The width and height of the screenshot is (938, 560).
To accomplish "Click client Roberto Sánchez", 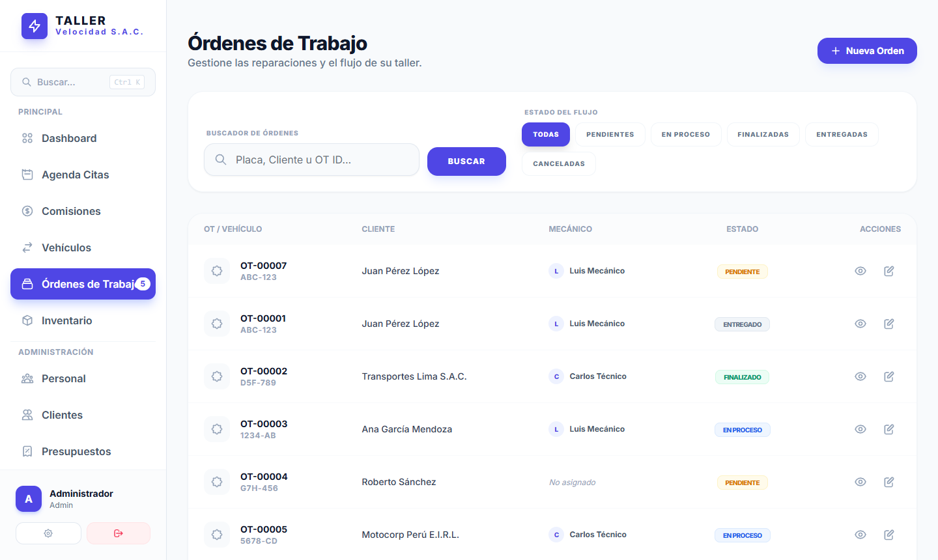I will click(399, 482).
